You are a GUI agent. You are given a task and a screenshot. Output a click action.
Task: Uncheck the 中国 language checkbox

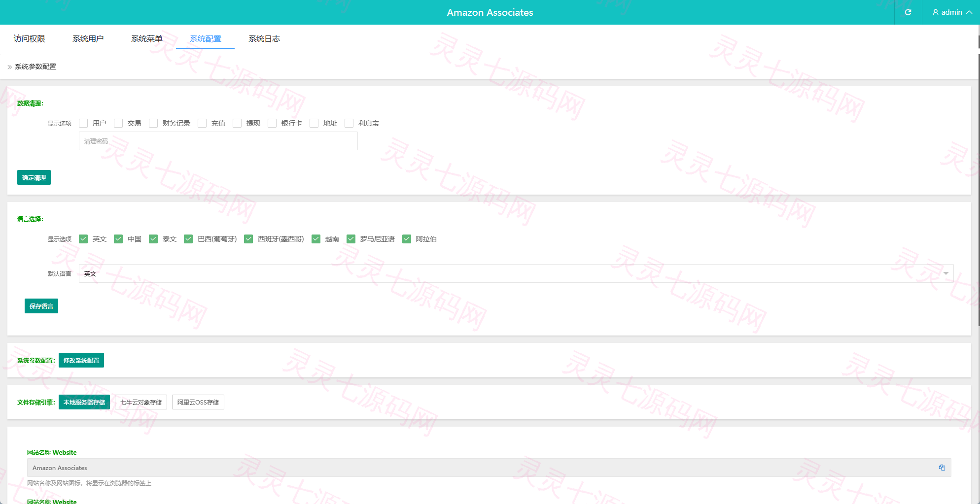118,239
